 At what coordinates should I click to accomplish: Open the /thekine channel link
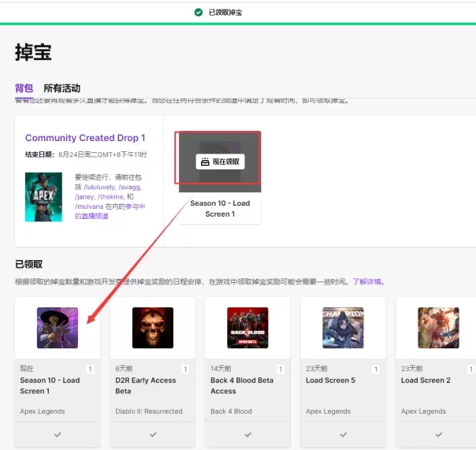point(110,197)
